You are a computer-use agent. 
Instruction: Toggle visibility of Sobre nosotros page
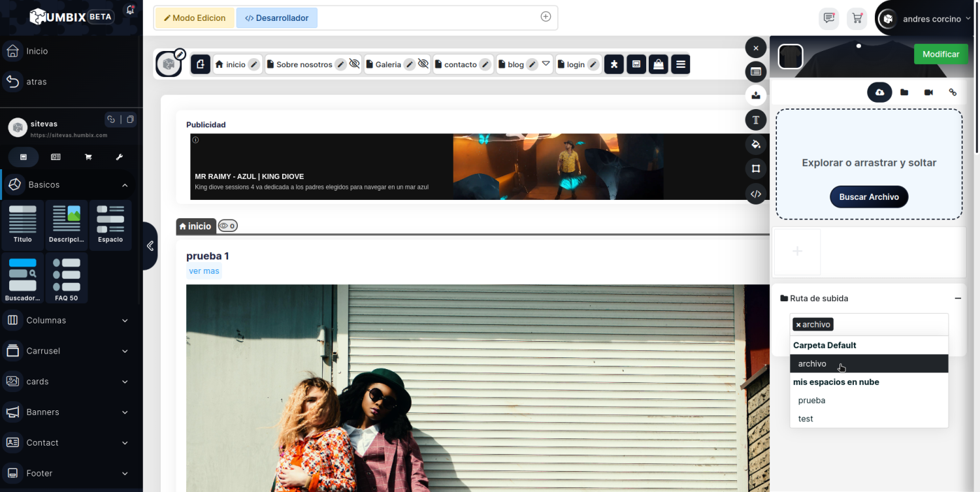click(x=355, y=64)
